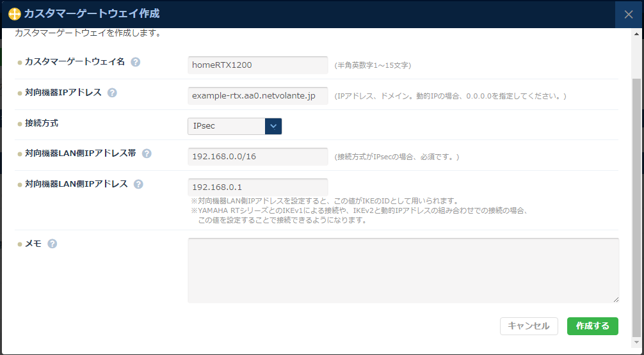Screen dimensions: 644x355
Task: Close the カスタマーゲートウェイ作成 dialog
Action: tap(629, 14)
